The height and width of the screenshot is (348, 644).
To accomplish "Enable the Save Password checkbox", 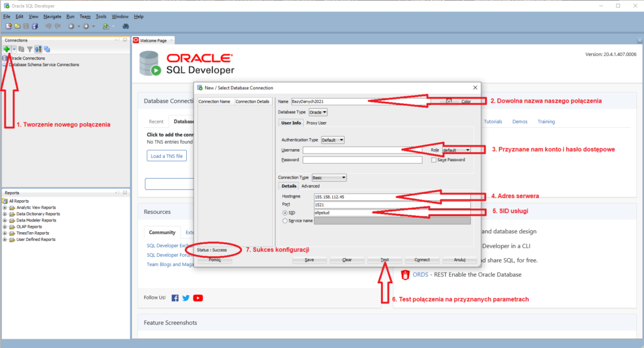I will [433, 160].
